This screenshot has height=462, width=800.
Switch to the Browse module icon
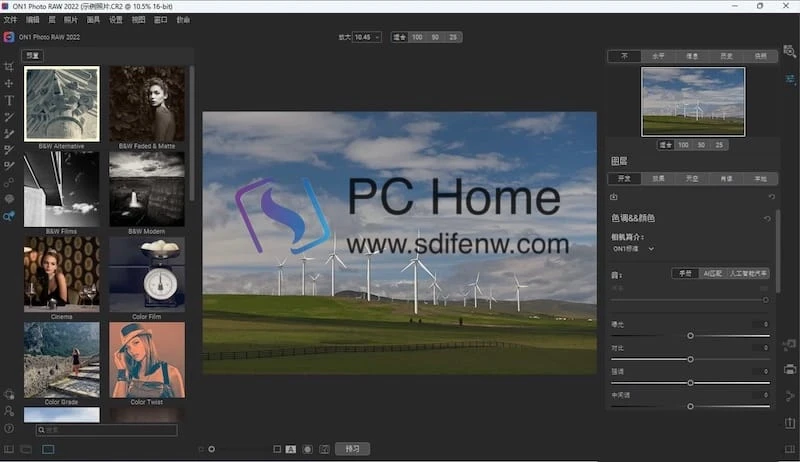click(789, 51)
